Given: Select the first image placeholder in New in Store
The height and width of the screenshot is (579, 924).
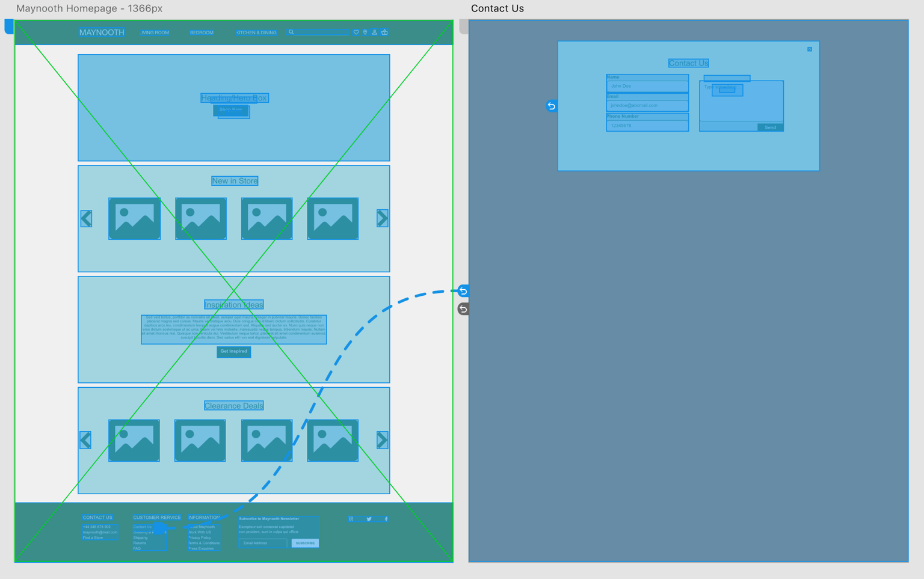Looking at the screenshot, I should (135, 219).
